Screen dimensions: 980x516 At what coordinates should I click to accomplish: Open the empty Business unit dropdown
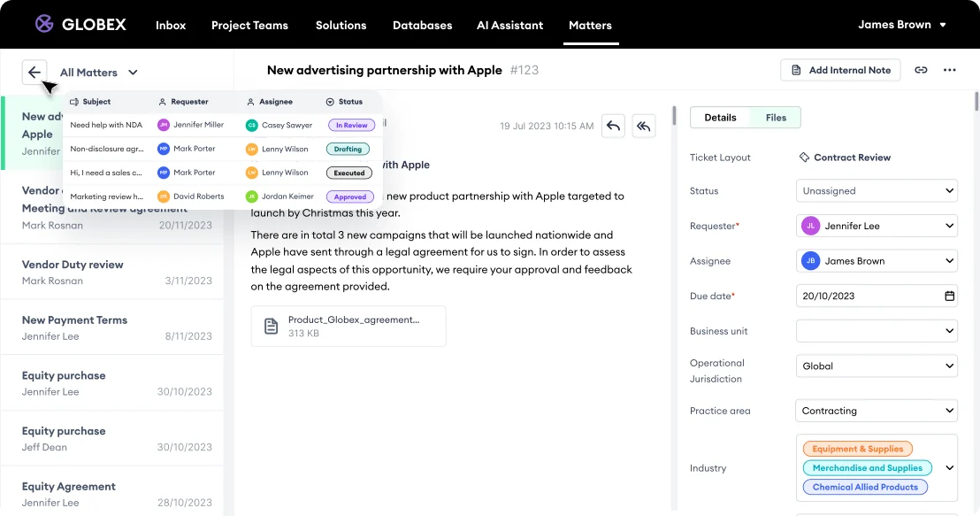pos(877,331)
